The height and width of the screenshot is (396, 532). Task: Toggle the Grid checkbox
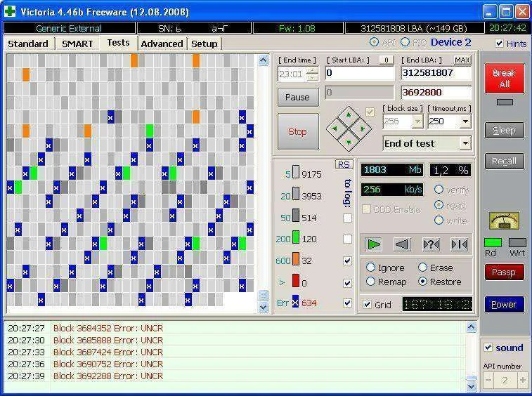[367, 305]
